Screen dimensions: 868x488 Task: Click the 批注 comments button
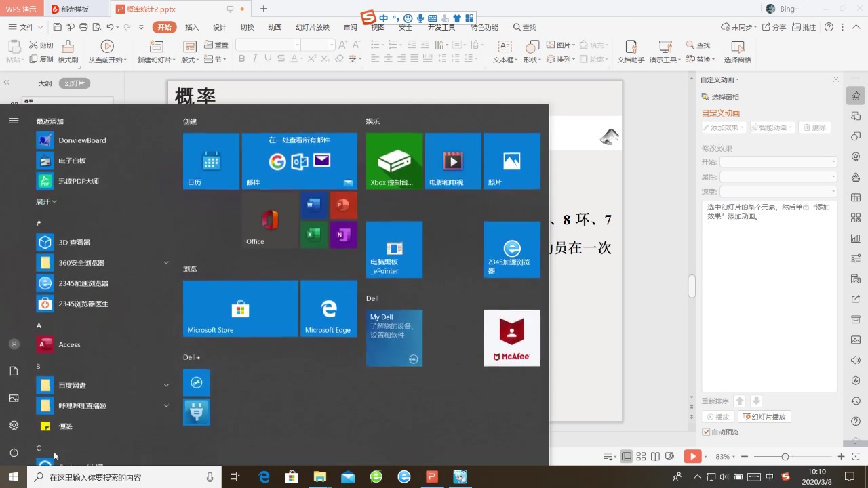[x=804, y=27]
